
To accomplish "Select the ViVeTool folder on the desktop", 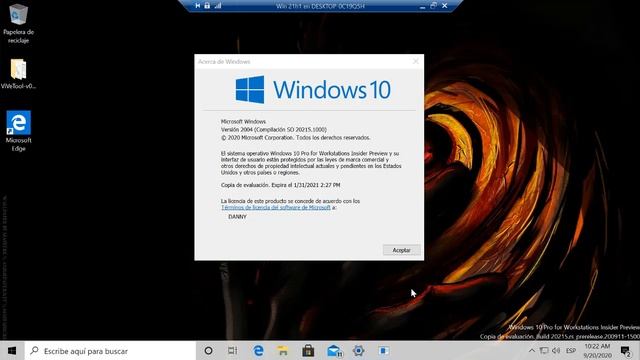I will [18, 74].
